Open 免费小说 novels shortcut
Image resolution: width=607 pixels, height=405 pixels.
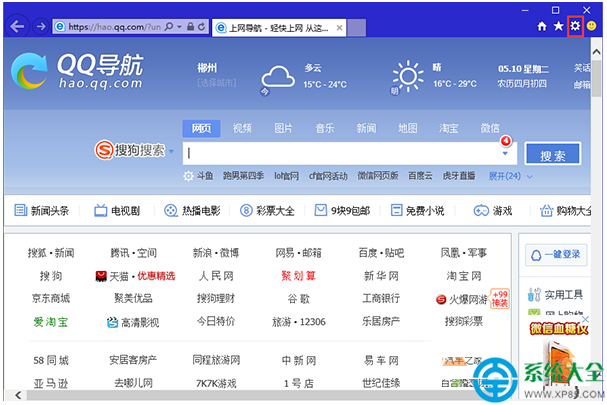point(417,211)
